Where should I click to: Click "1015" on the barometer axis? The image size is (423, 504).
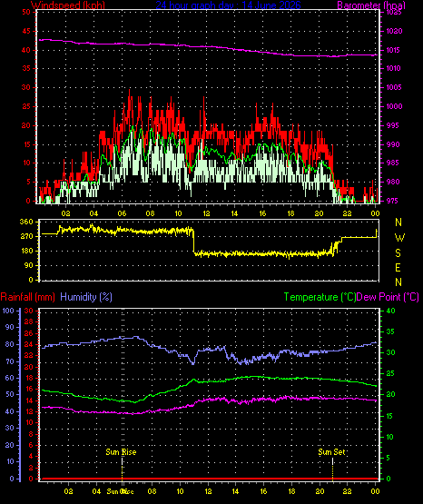pyautogui.click(x=394, y=50)
